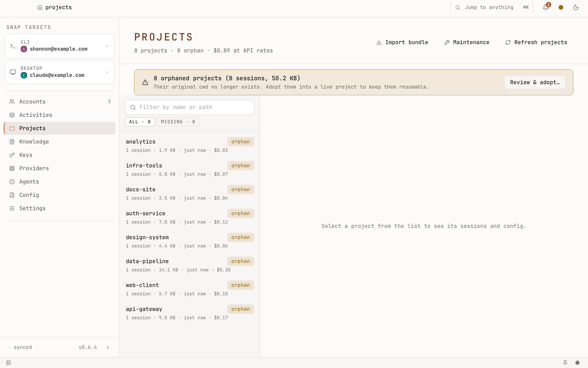The image size is (588, 368).
Task: Select the data-pipeline project
Action: (189, 265)
